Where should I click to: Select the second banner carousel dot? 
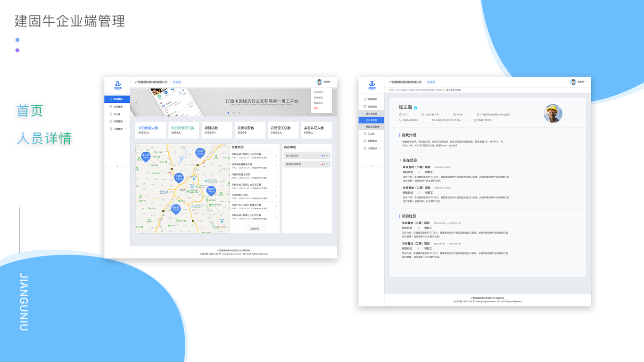coord(233,113)
